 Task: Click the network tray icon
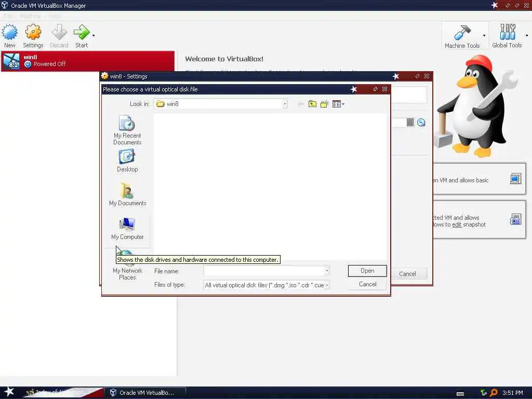click(484, 393)
